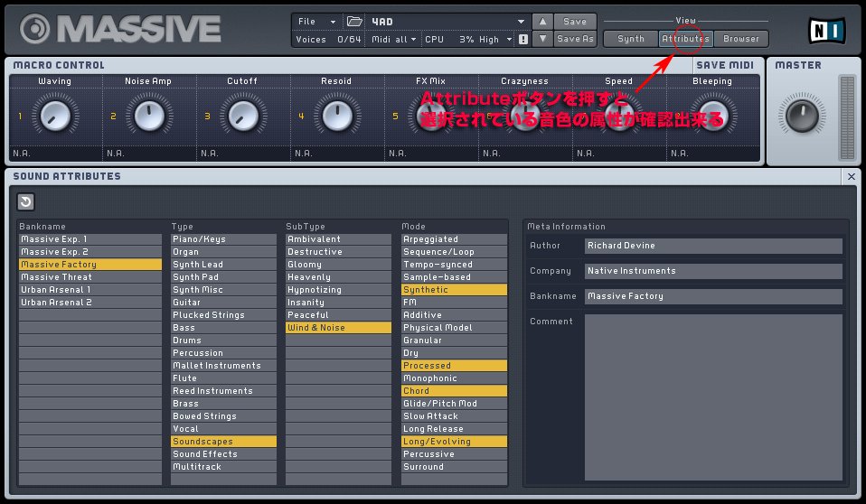Toggle the Chord mode attribute
The image size is (866, 504).
[454, 391]
